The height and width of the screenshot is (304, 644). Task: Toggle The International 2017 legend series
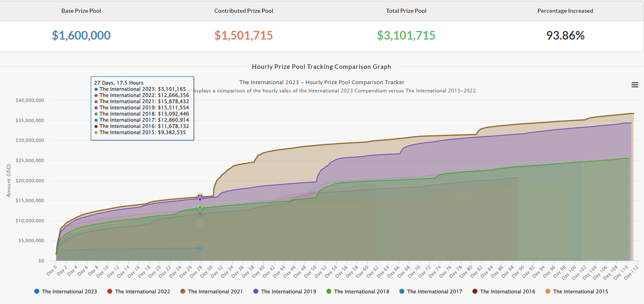(431, 292)
